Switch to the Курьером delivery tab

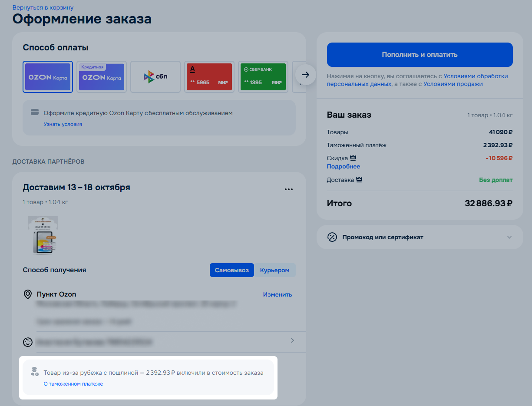(274, 270)
